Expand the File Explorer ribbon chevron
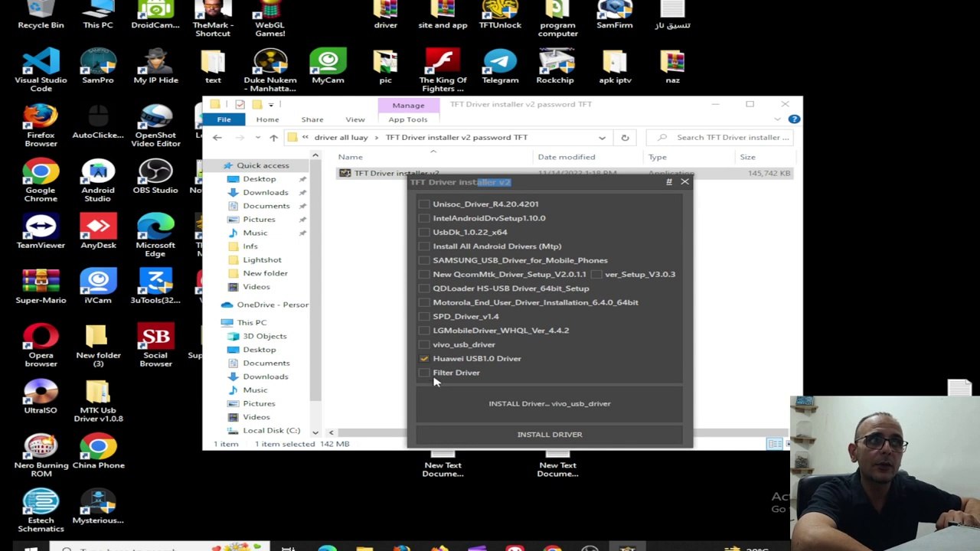 777,119
